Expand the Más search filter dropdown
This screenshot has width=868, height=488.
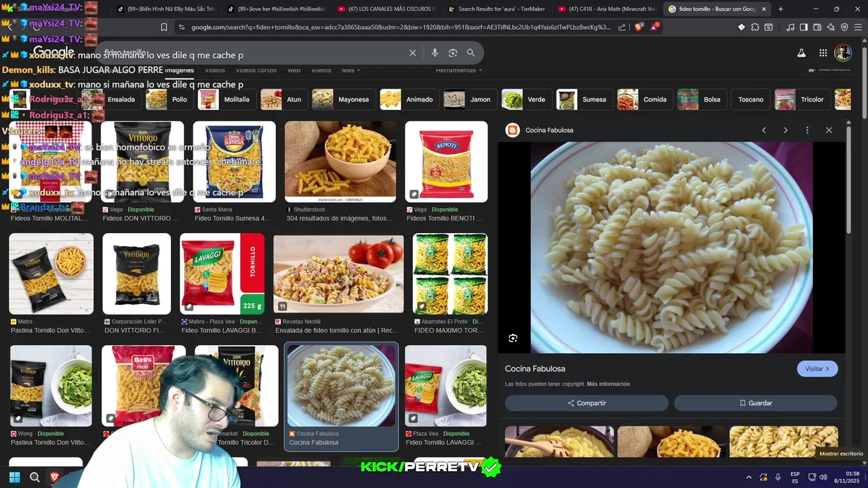pyautogui.click(x=351, y=70)
